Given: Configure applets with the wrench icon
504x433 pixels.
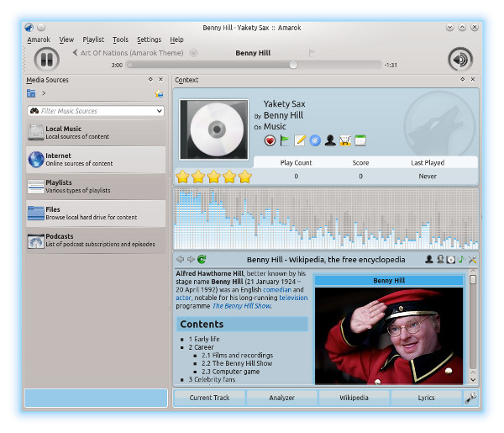Looking at the screenshot, I should [470, 398].
